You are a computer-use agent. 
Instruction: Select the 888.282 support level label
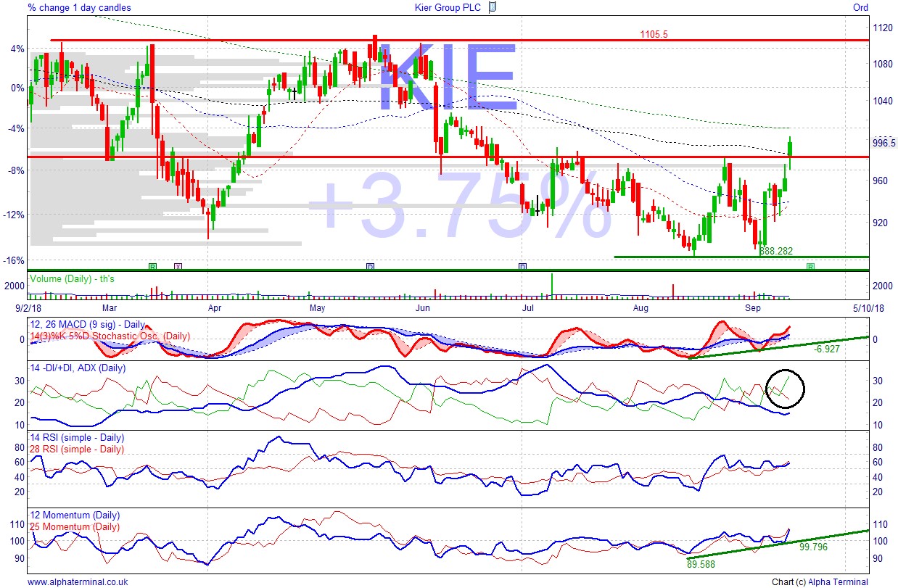776,251
